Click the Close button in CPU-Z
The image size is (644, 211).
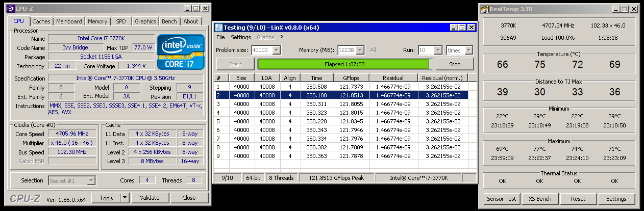pyautogui.click(x=189, y=198)
